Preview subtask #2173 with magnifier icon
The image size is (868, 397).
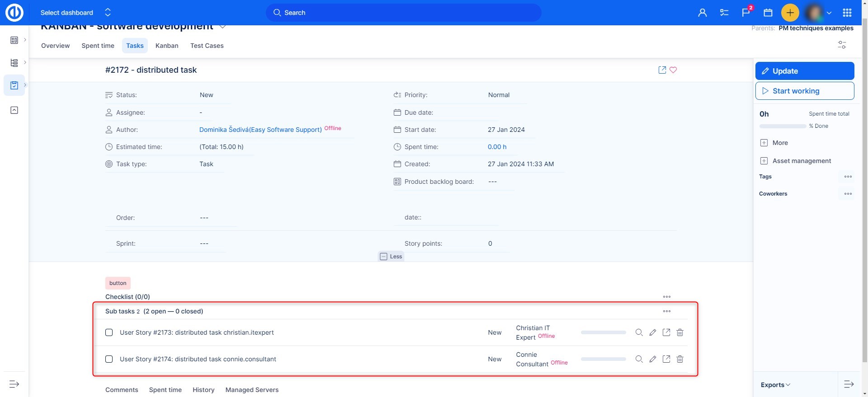pos(639,332)
